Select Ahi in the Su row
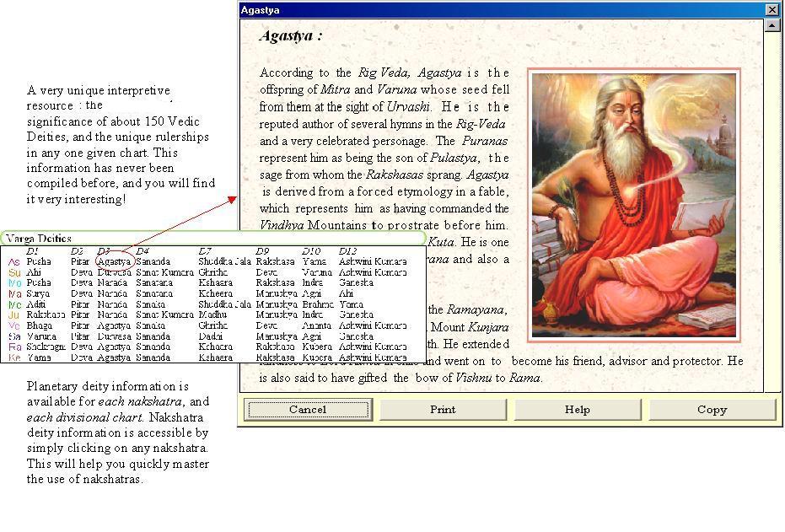Screen dimensions: 785x532 click(x=34, y=272)
